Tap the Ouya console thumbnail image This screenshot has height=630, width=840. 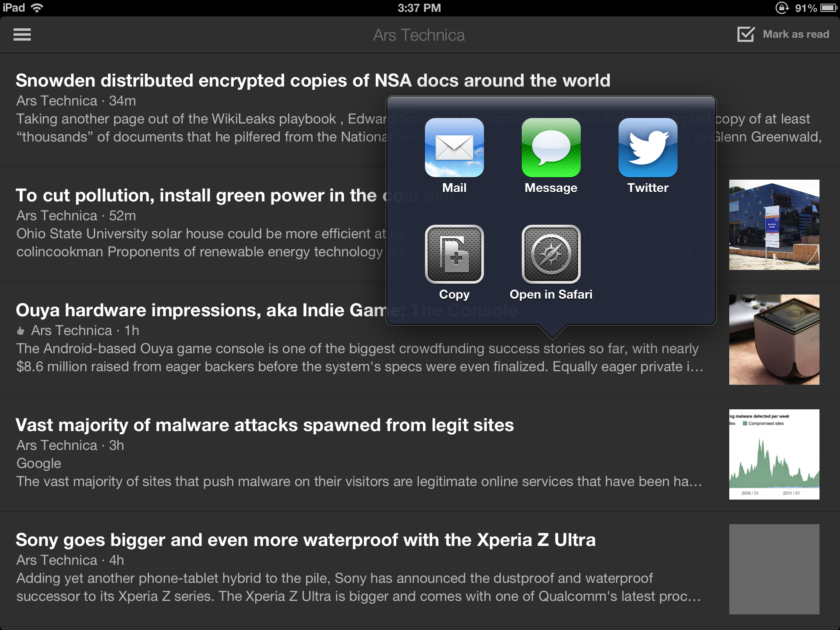[774, 339]
